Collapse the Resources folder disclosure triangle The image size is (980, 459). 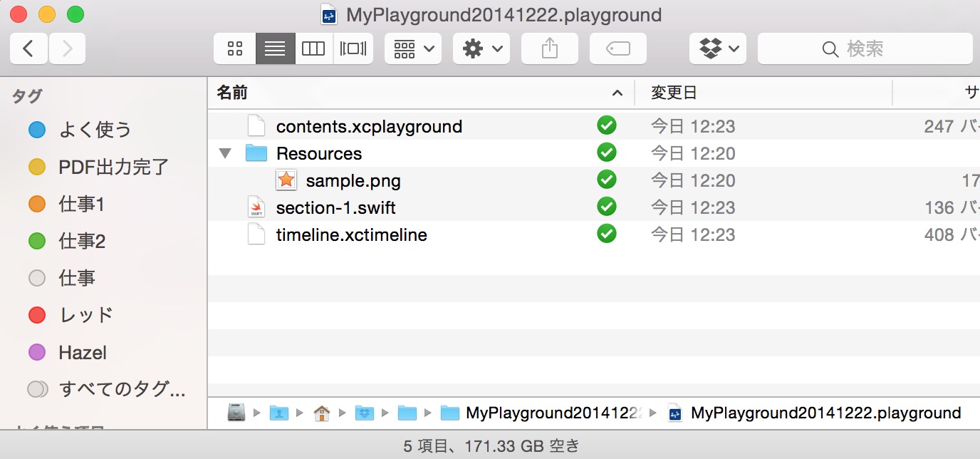(226, 153)
